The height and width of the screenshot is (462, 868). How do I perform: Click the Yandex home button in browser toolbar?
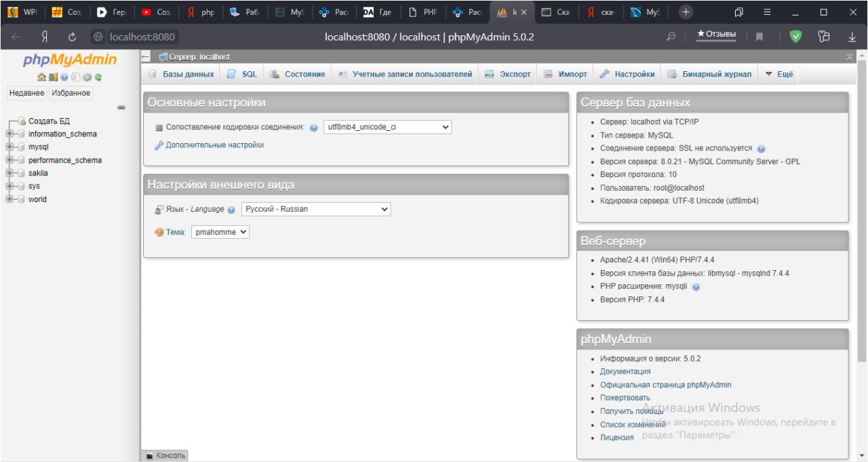[x=44, y=37]
